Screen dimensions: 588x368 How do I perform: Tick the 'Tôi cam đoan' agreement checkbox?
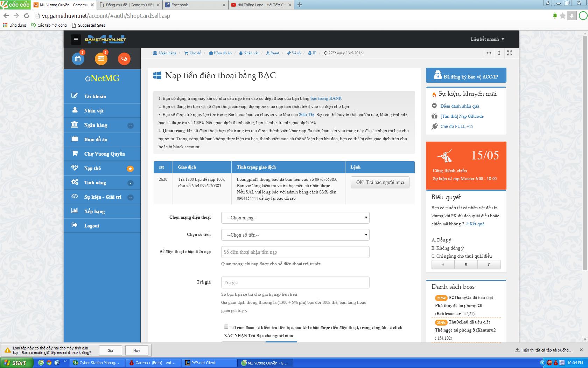[x=226, y=327]
